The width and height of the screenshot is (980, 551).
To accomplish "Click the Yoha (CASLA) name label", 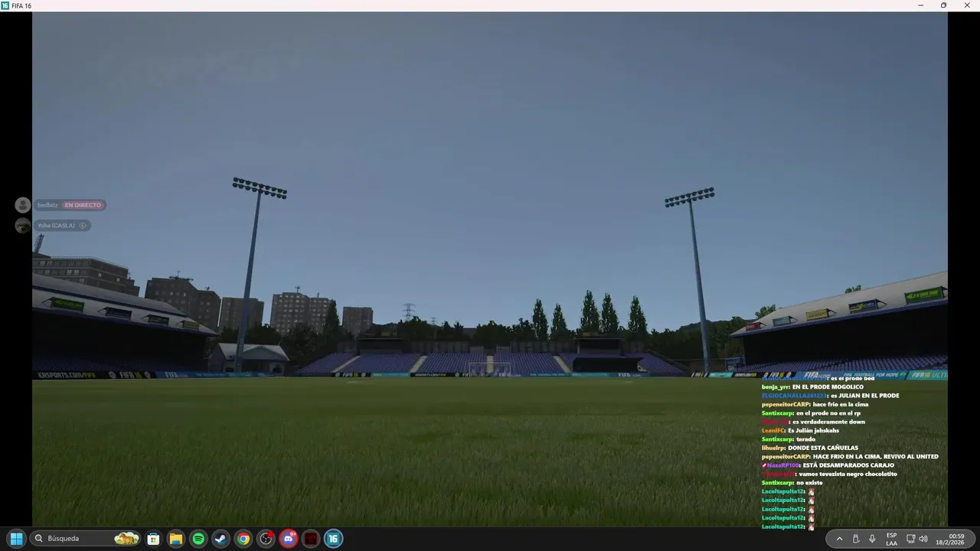I will point(56,226).
